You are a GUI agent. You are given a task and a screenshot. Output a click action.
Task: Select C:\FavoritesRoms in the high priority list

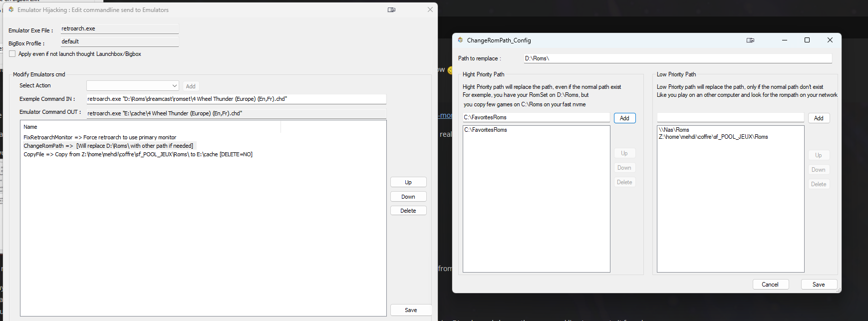[x=486, y=130]
